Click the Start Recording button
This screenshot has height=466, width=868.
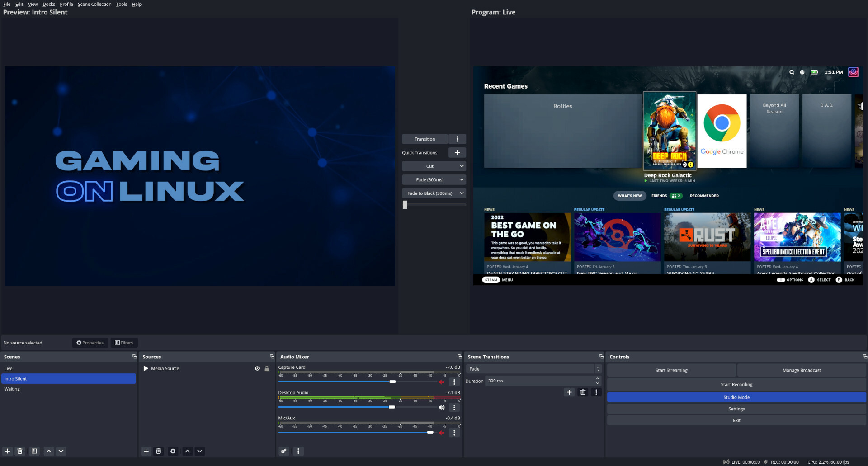(x=736, y=385)
